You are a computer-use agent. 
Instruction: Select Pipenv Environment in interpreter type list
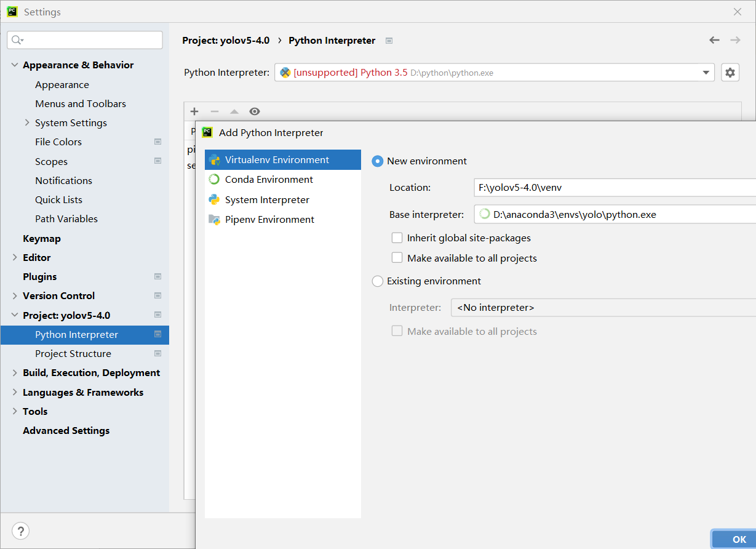[x=283, y=219]
